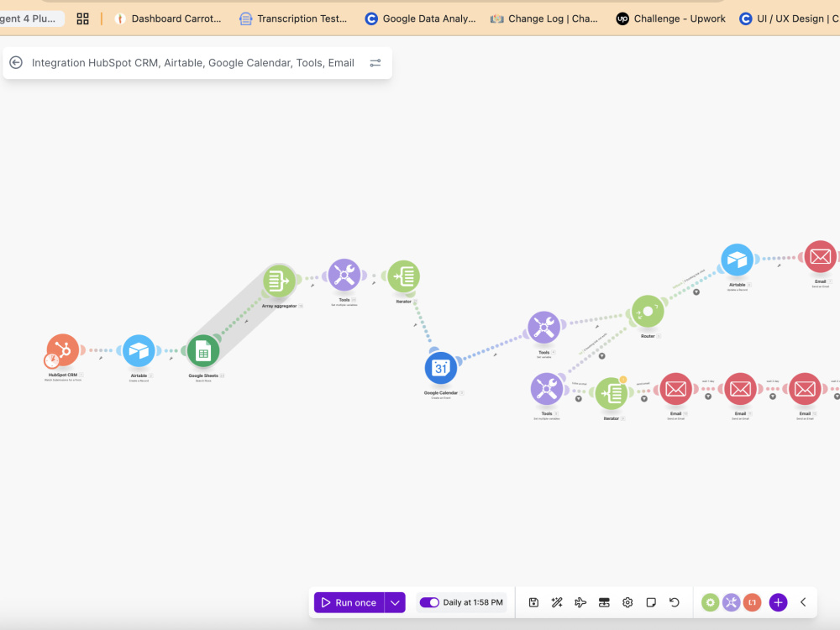Open the wait 1 day filter icon
This screenshot has height=630, width=840.
pyautogui.click(x=708, y=396)
